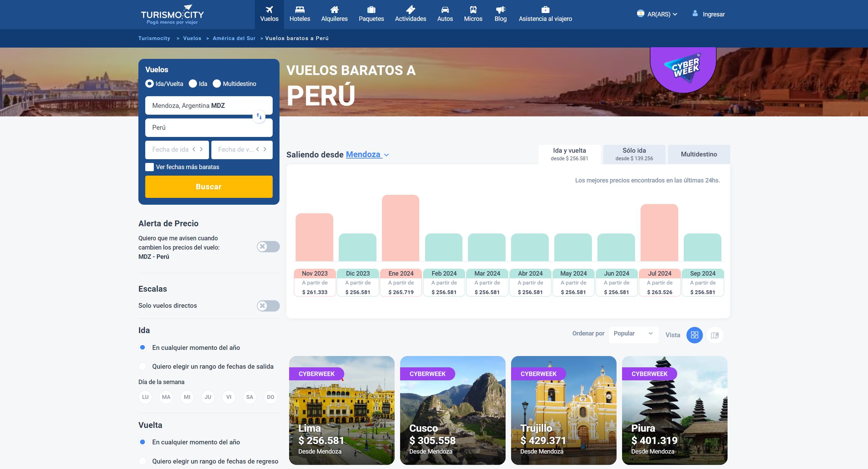Click the Turismocity logo
The width and height of the screenshot is (868, 469).
[x=172, y=15]
